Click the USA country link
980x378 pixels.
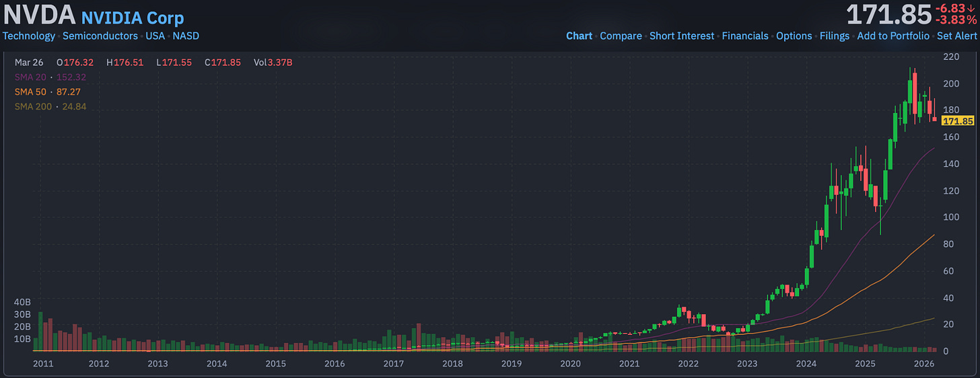(155, 36)
